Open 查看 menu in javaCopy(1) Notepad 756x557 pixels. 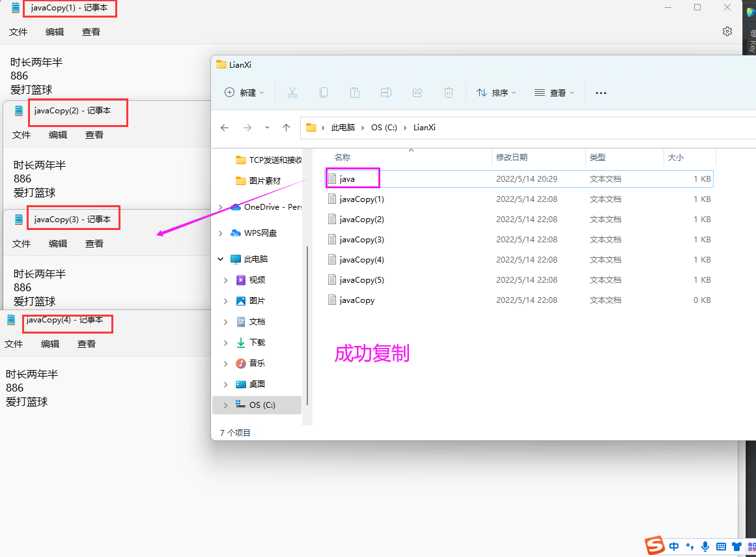click(91, 32)
